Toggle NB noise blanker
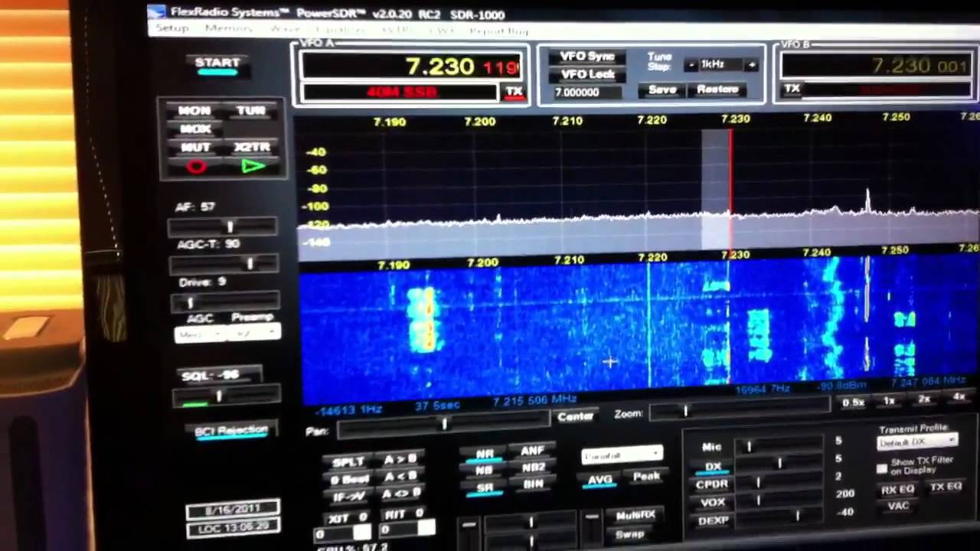This screenshot has height=551, width=980. [485, 471]
